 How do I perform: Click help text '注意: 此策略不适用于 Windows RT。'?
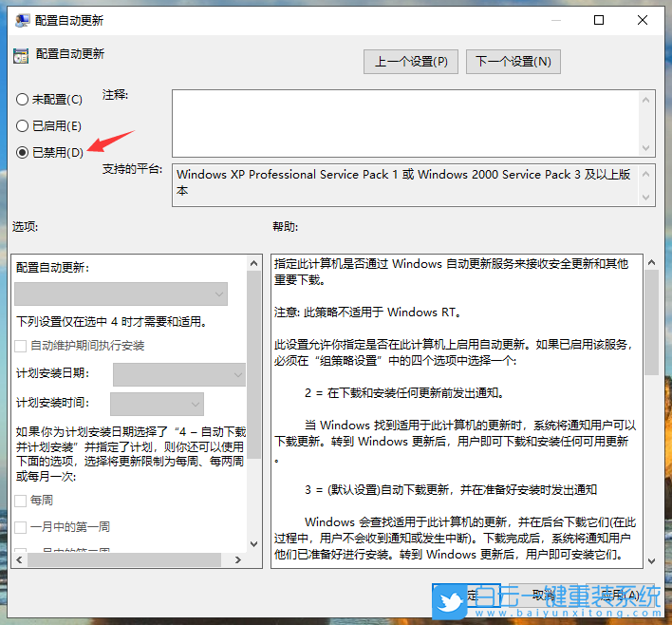(368, 312)
